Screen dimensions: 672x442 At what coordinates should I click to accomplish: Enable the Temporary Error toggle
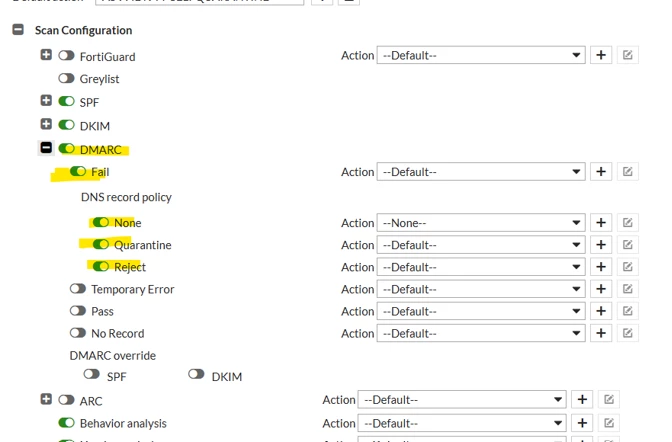[x=78, y=289]
